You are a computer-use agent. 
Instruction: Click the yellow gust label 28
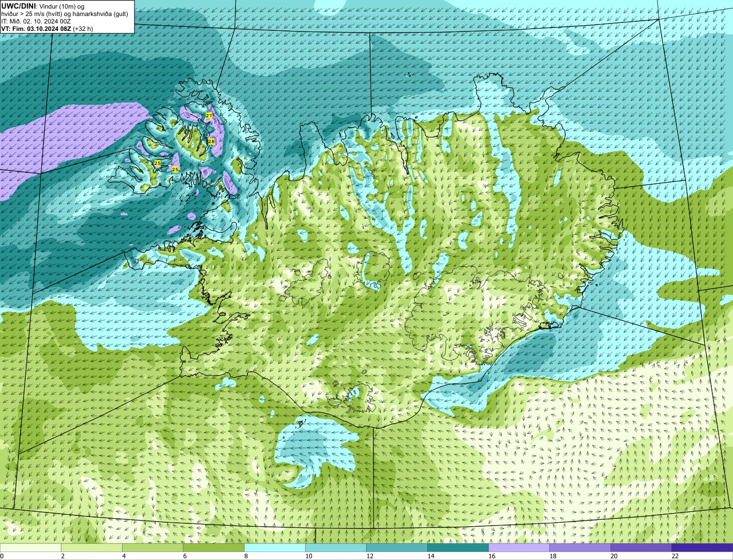211,141
